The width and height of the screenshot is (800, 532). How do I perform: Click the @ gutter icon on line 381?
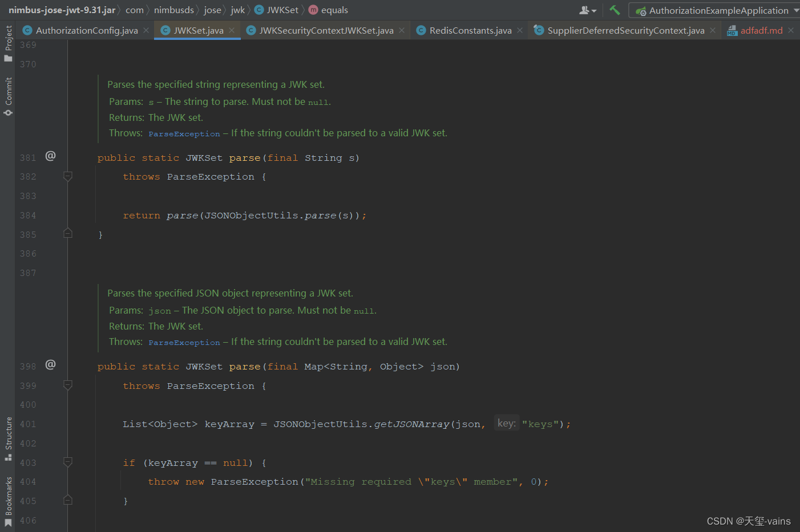pos(51,156)
